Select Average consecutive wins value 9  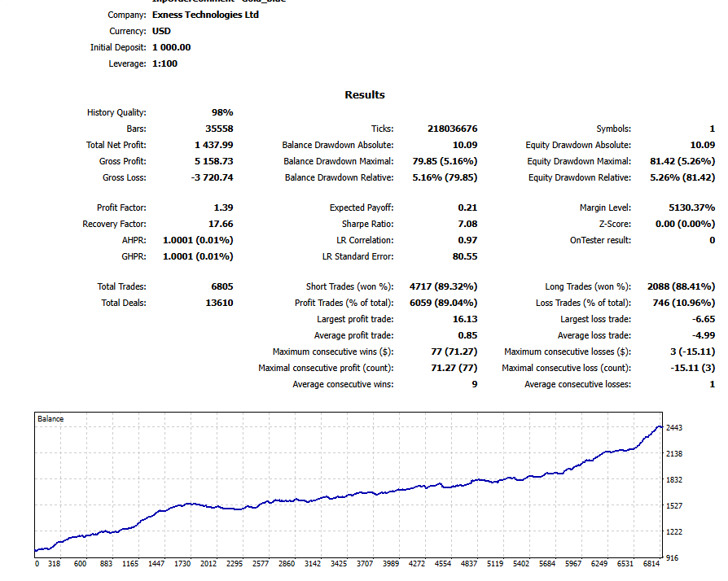tap(475, 384)
